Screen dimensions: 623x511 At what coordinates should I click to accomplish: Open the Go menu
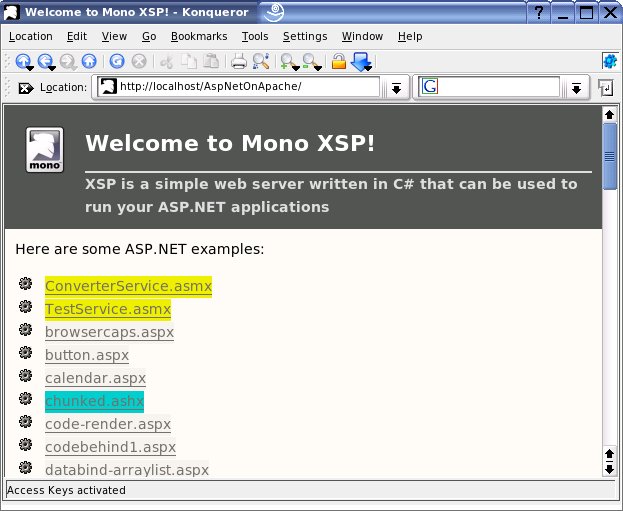[149, 36]
